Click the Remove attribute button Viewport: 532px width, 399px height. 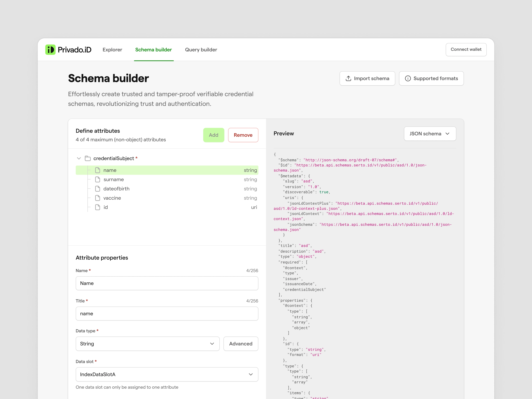243,135
